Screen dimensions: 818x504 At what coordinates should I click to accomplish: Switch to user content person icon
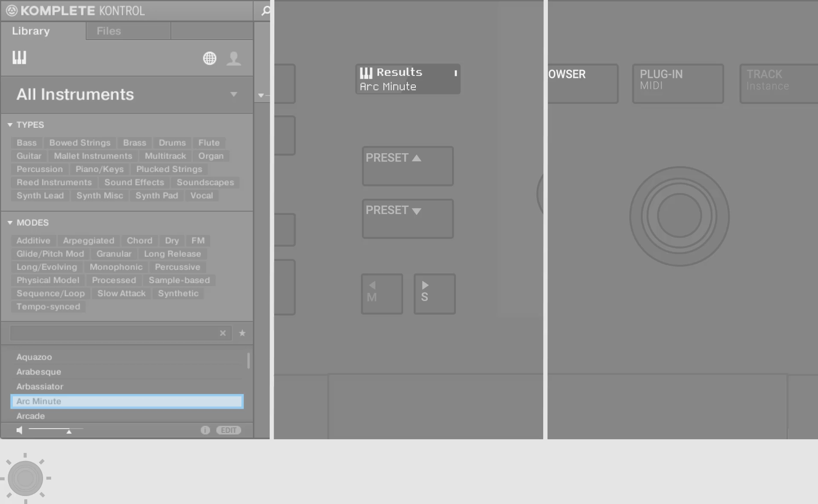[233, 58]
